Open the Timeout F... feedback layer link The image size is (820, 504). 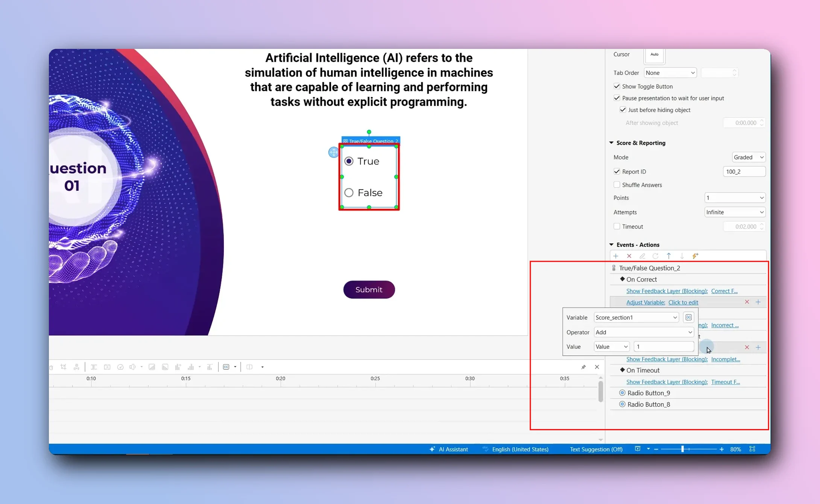tap(726, 382)
